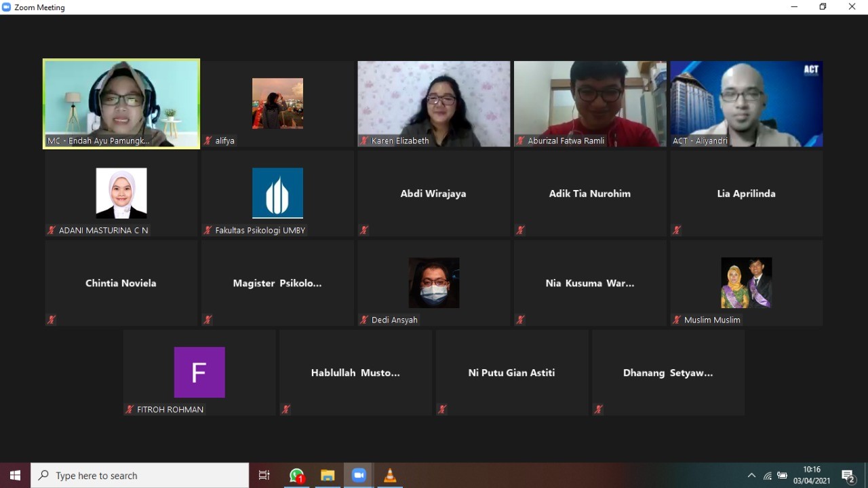The image size is (868, 488).
Task: Open Wi-Fi network settings in system tray
Action: [x=768, y=476]
